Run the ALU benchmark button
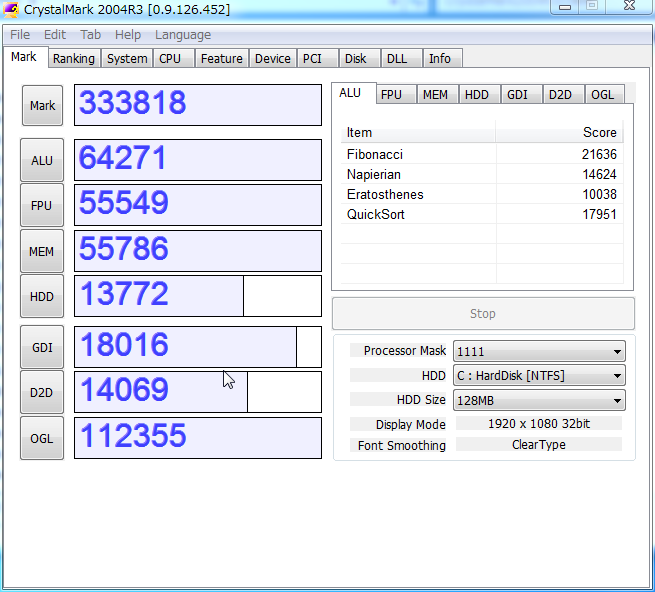655x592 pixels. pos(42,160)
